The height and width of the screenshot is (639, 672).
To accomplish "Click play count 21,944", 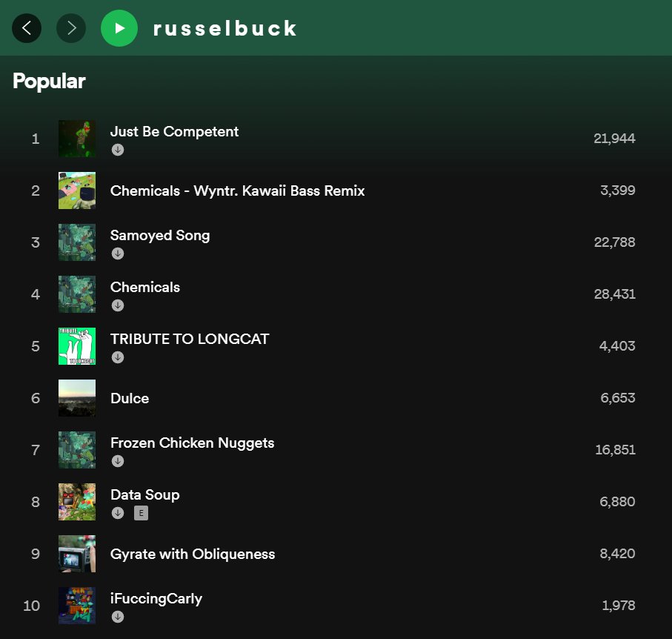I will pos(614,139).
